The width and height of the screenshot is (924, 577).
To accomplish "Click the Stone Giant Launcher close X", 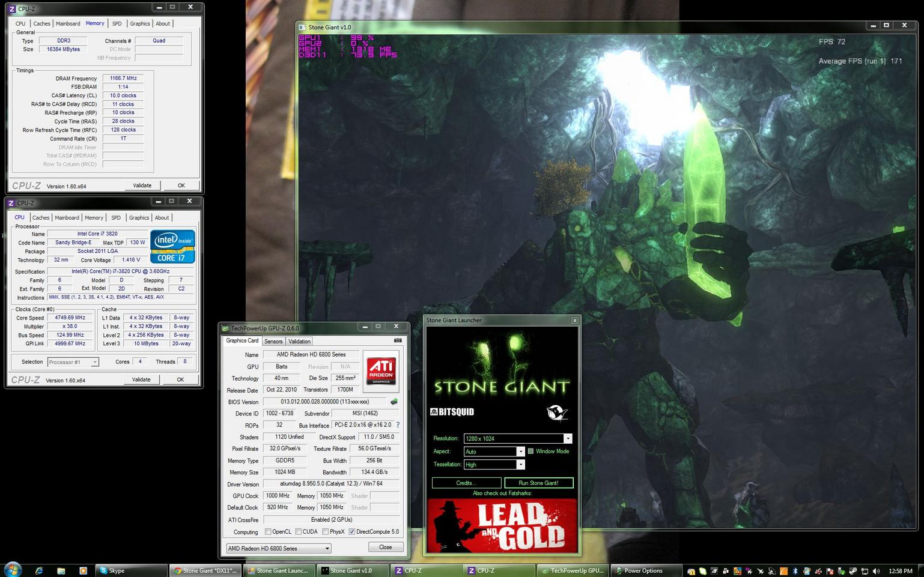I will click(x=574, y=321).
